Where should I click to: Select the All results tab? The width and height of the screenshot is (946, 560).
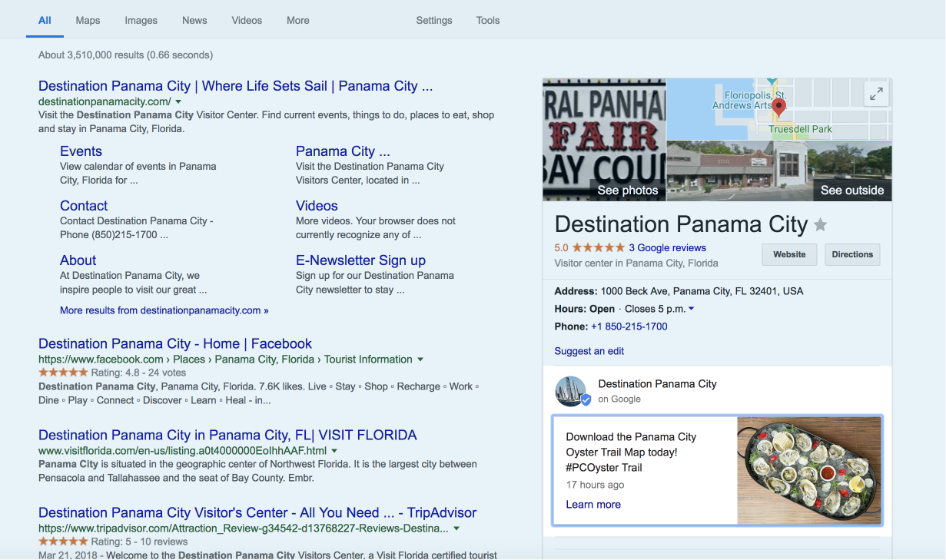45,21
